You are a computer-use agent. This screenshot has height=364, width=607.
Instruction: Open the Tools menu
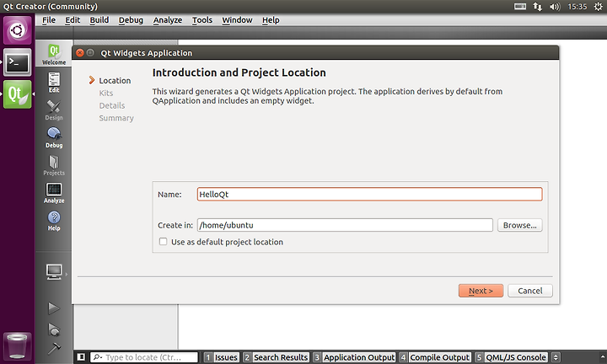tap(202, 19)
